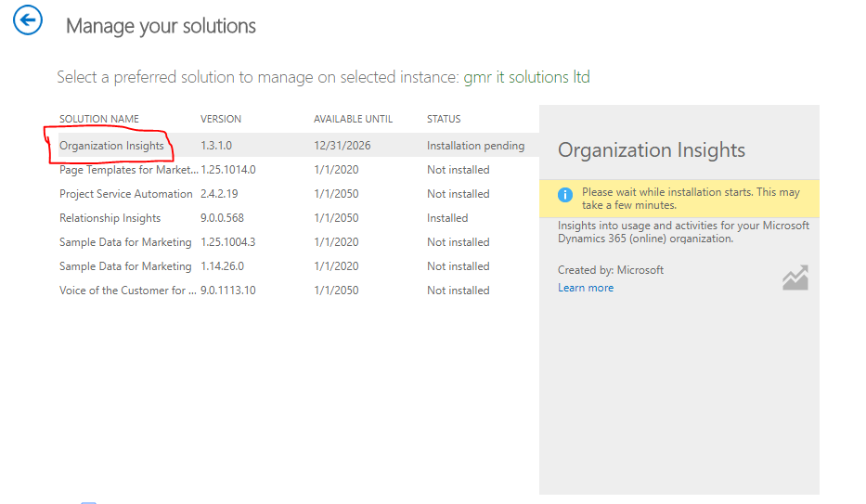Open the Learn more link
The image size is (866, 504).
(x=586, y=288)
